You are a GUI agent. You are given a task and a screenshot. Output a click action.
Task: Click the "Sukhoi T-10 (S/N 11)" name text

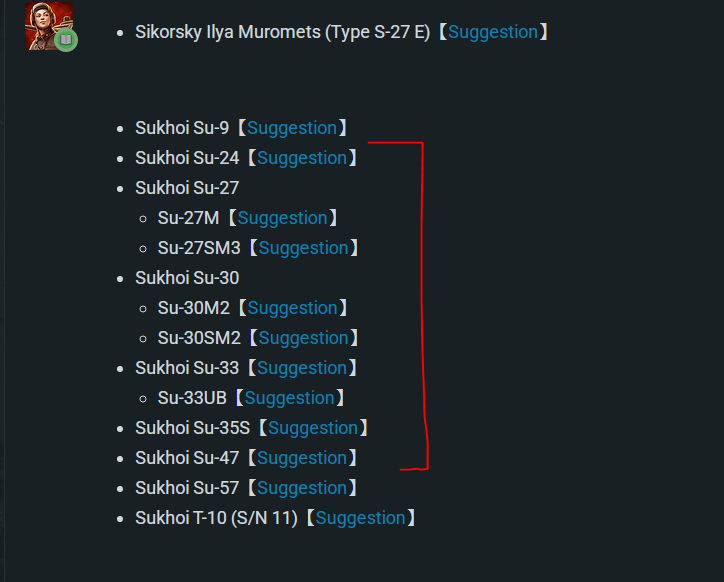click(216, 518)
